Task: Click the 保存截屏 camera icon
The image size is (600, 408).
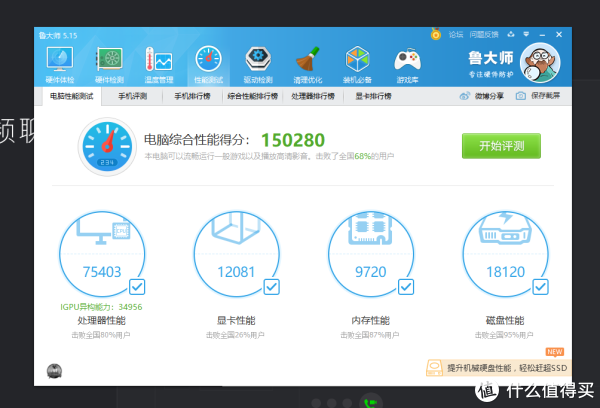Action: (520, 96)
